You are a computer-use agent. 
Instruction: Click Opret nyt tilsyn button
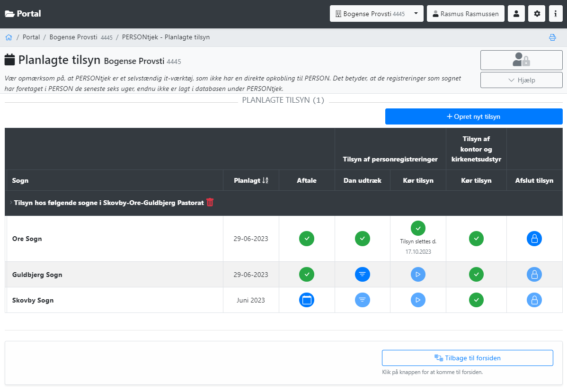tap(474, 116)
